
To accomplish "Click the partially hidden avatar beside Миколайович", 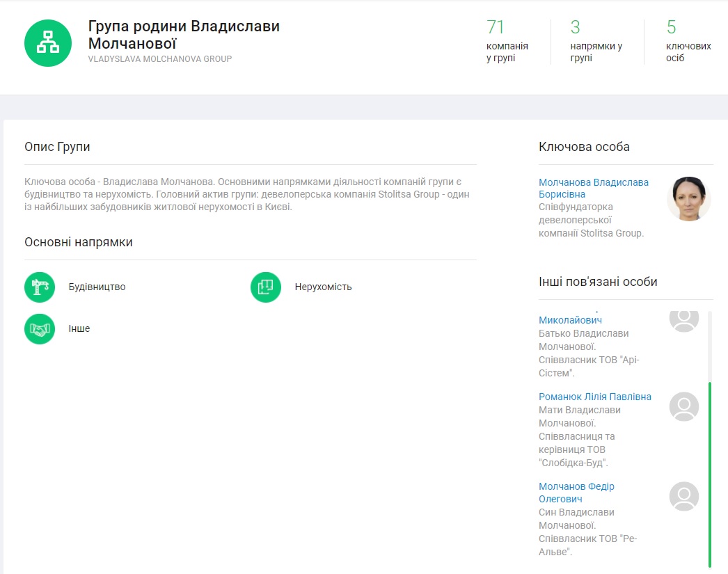I will pos(683,319).
